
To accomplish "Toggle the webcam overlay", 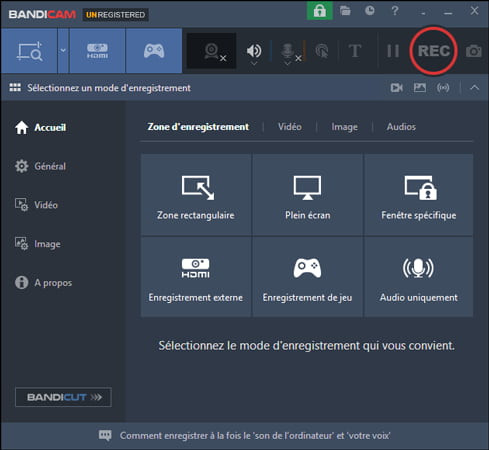I will [212, 51].
